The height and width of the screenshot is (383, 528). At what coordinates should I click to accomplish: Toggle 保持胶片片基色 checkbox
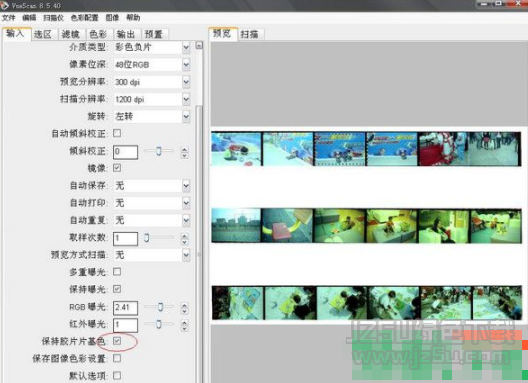(x=117, y=341)
